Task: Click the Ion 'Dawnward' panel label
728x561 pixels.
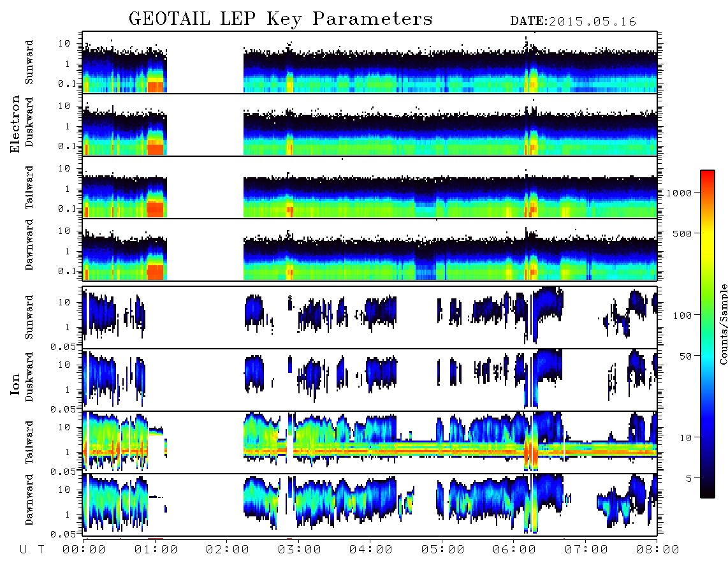Action: point(29,500)
